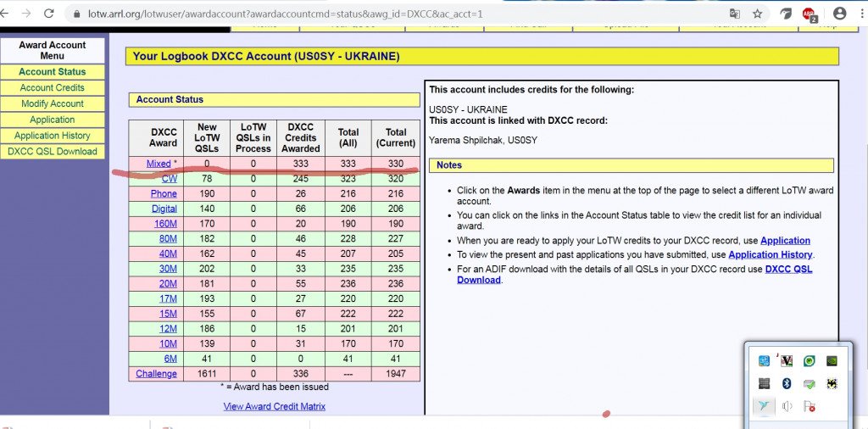Screen dimensions: 868x429
Task: Click the URL address bar field
Action: 381,14
